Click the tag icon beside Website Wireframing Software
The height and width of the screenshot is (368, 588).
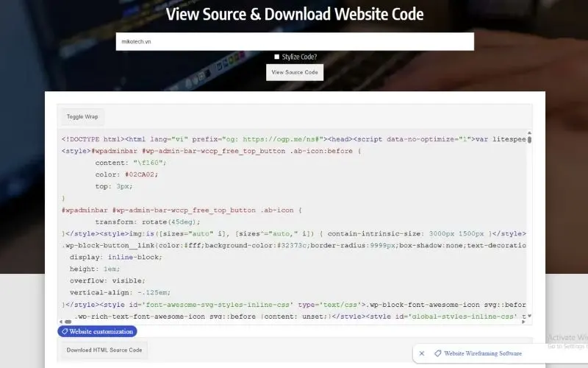click(x=438, y=353)
